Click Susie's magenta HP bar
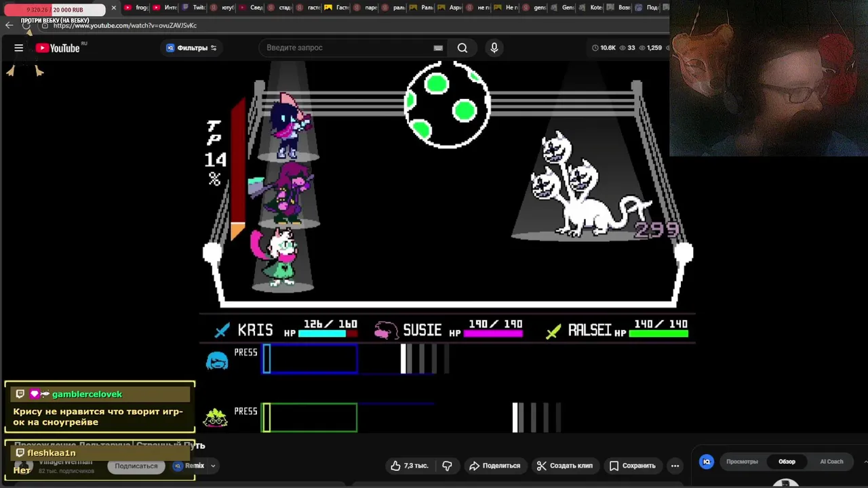 pyautogui.click(x=493, y=333)
